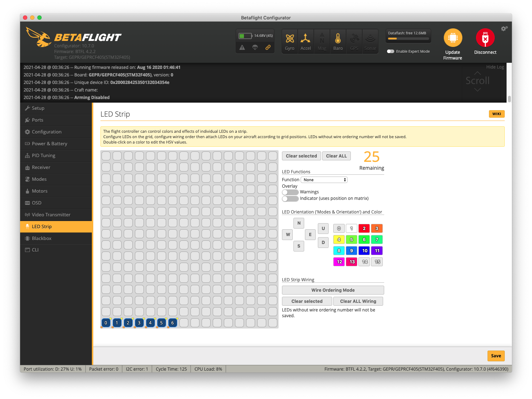
Task: Toggle the W orientation button
Action: [x=288, y=235]
